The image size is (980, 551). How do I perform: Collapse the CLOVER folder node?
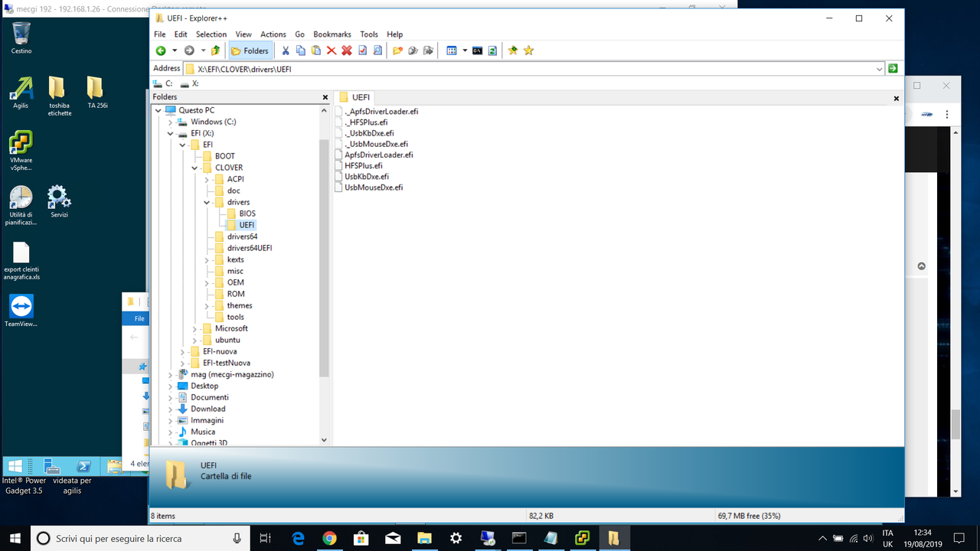click(x=194, y=168)
